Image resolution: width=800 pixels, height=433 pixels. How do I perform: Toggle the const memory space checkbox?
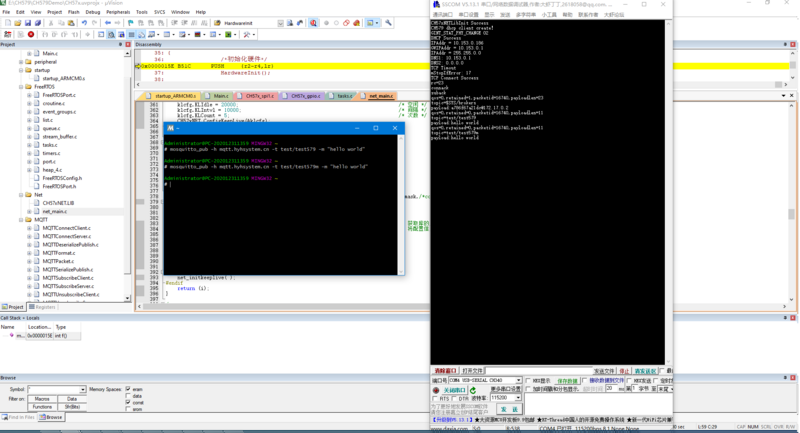(x=128, y=402)
